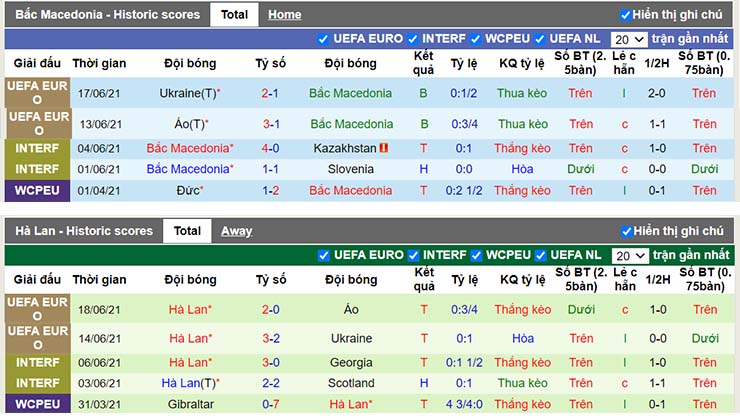Click half-time score 2-0 in Ukraine(T) row

(x=657, y=93)
